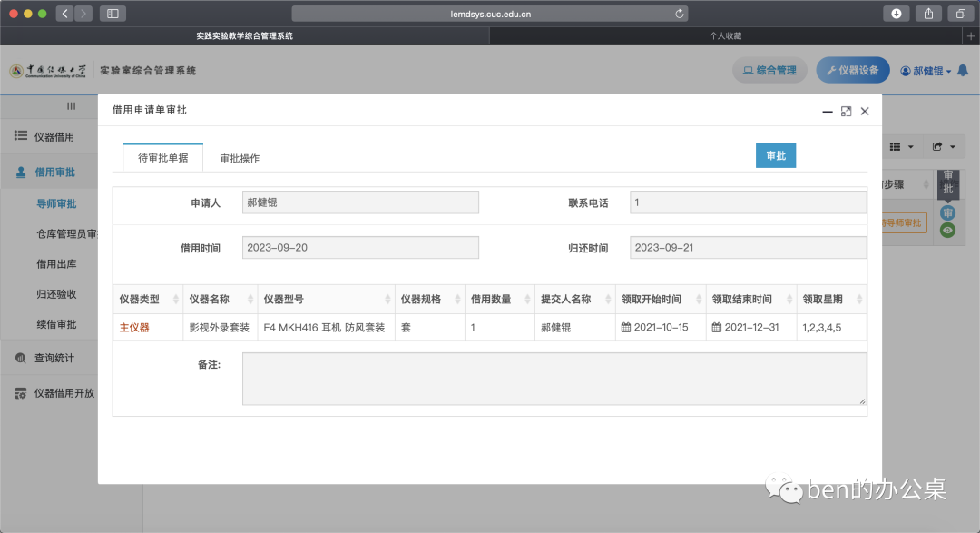
Task: Click the blue 审批 button
Action: 776,156
